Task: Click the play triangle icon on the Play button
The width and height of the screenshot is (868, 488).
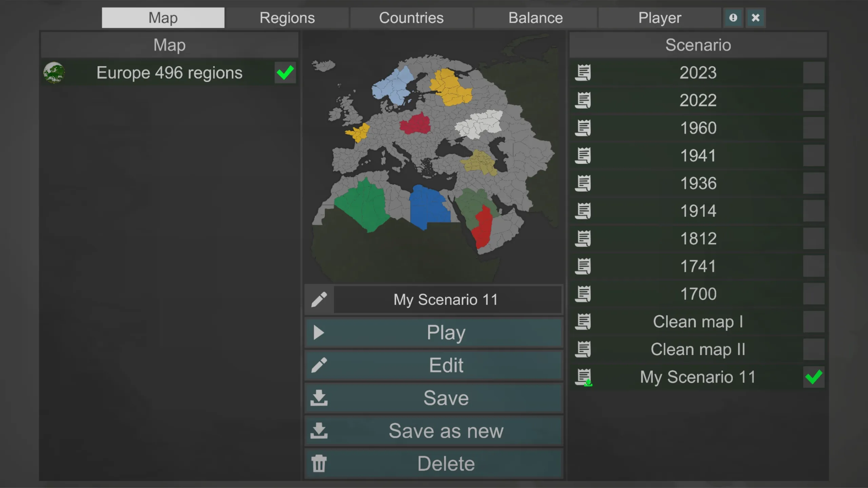Action: [x=319, y=332]
